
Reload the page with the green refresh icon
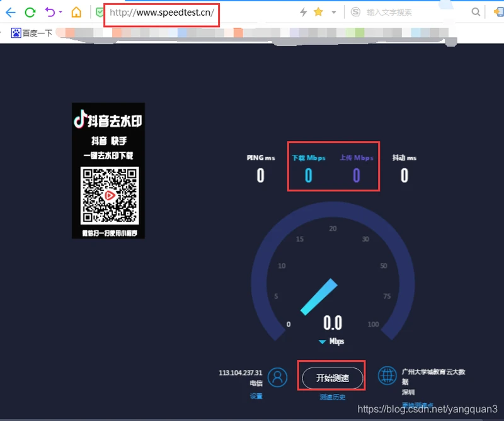[x=30, y=12]
